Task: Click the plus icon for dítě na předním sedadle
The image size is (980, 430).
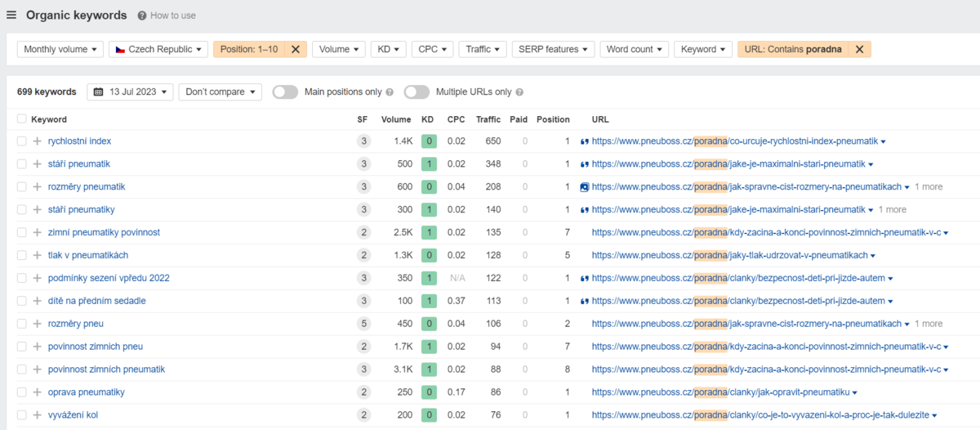Action: point(37,301)
